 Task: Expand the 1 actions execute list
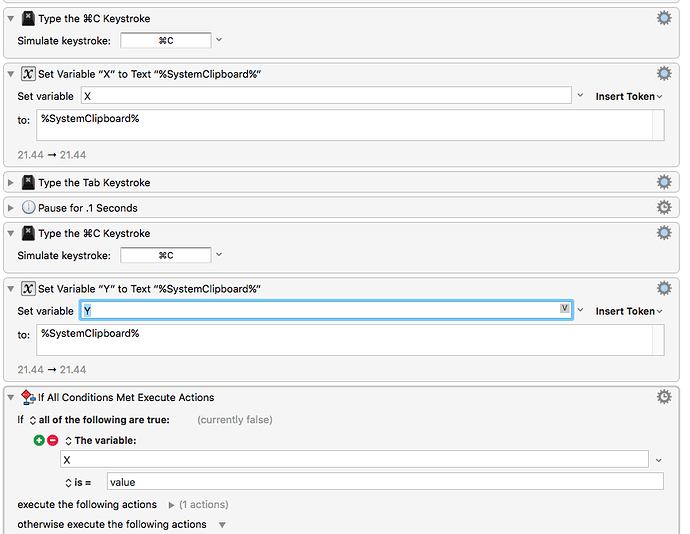[x=171, y=505]
